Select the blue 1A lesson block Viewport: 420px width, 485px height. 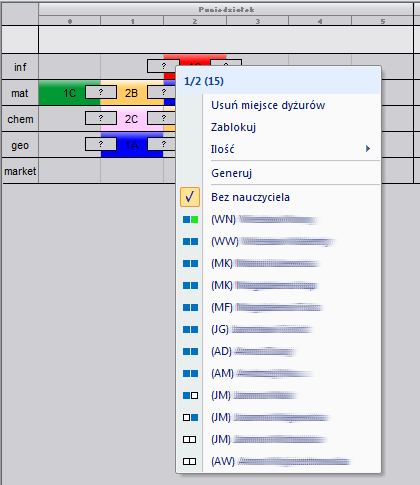(x=132, y=145)
